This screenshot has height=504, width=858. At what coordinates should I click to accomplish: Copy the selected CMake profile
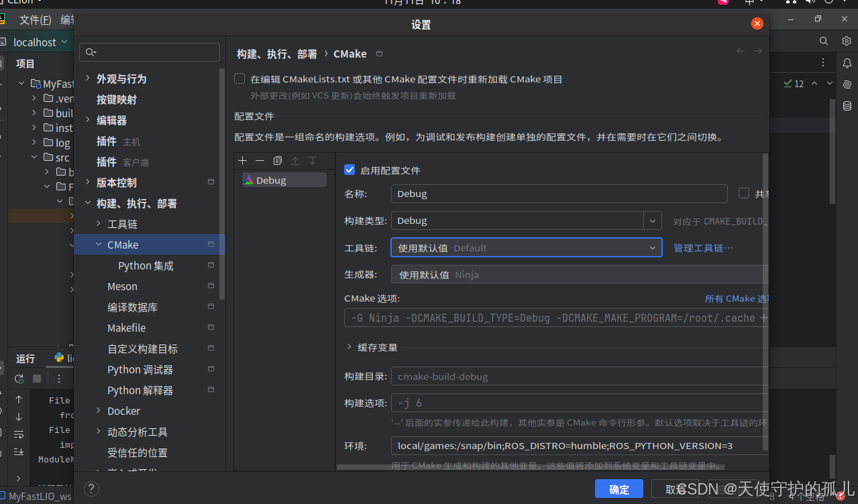click(278, 161)
